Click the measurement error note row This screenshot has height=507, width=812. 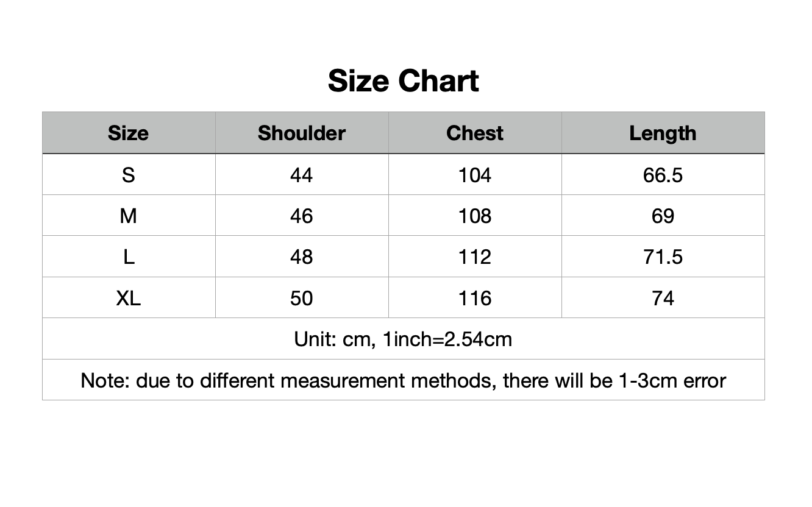403,380
